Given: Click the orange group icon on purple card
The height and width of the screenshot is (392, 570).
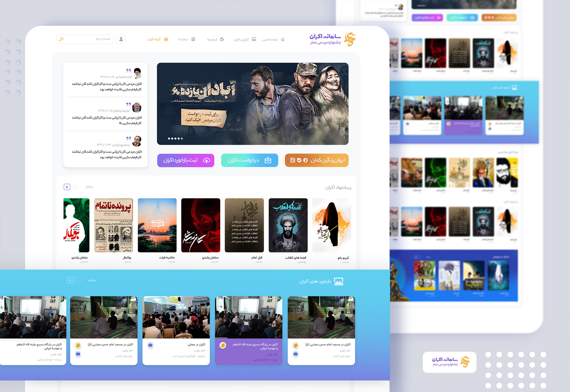Looking at the screenshot, I should coord(223,345).
